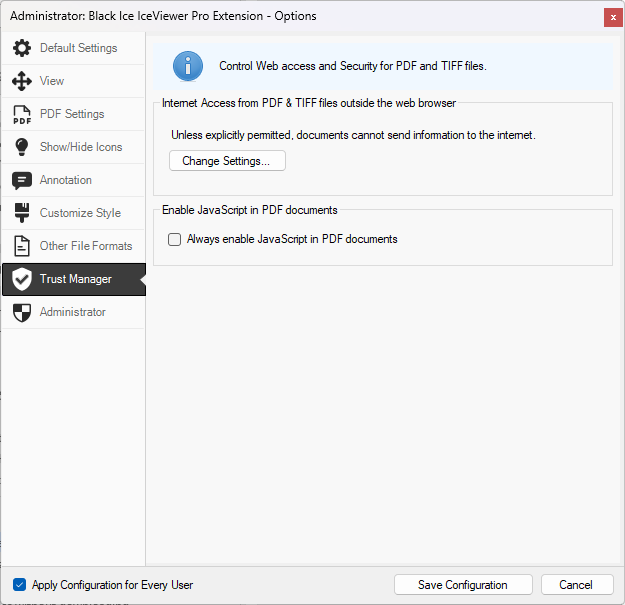Enable Always enable JavaScript in PDF documents
This screenshot has height=605, width=625.
click(x=174, y=240)
